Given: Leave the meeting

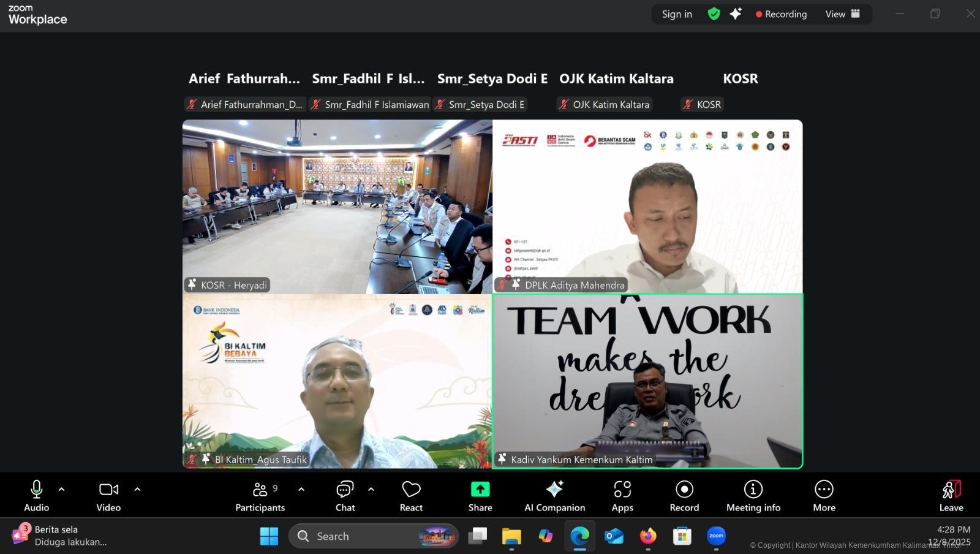Looking at the screenshot, I should 951,496.
